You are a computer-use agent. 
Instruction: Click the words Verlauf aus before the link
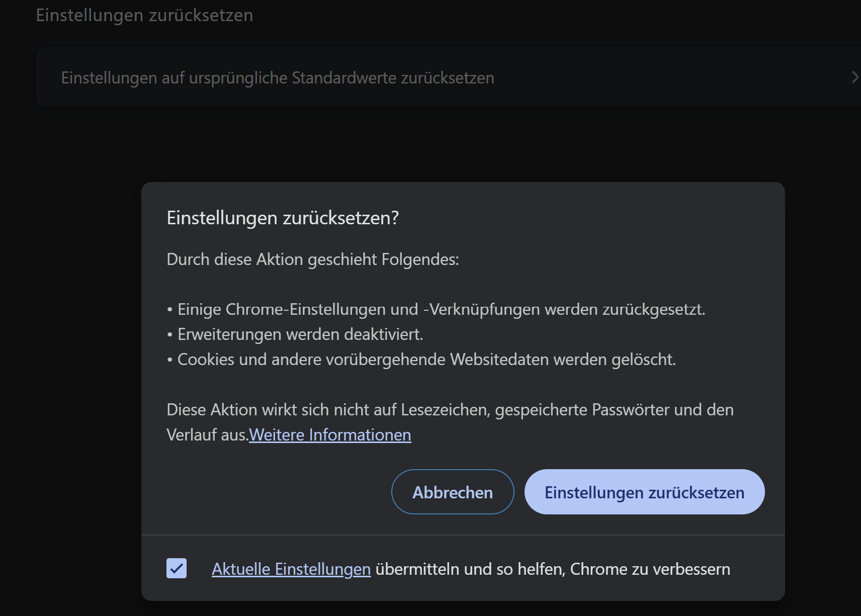(x=206, y=434)
